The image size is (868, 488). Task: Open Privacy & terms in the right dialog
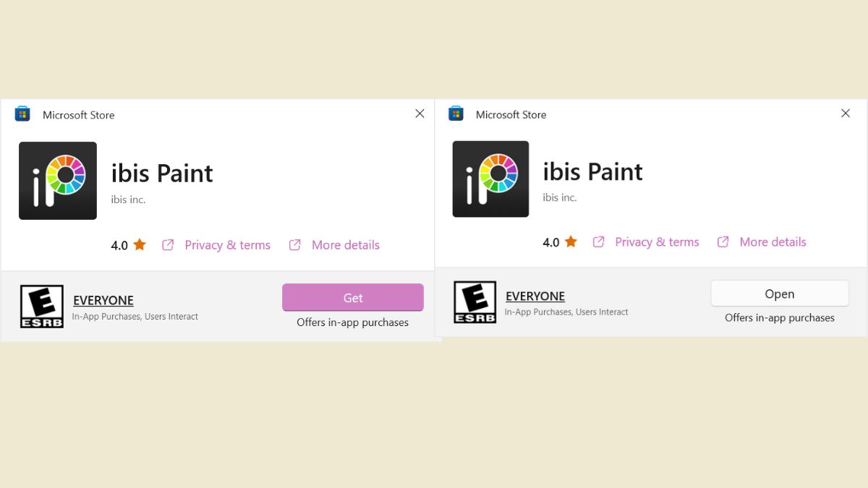[657, 242]
